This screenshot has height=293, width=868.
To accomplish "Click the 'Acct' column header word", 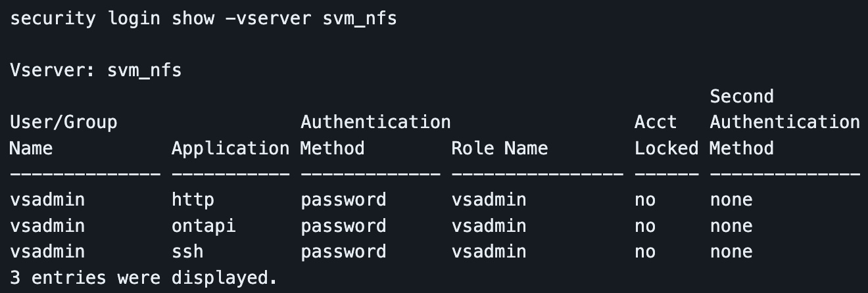I will [x=655, y=122].
